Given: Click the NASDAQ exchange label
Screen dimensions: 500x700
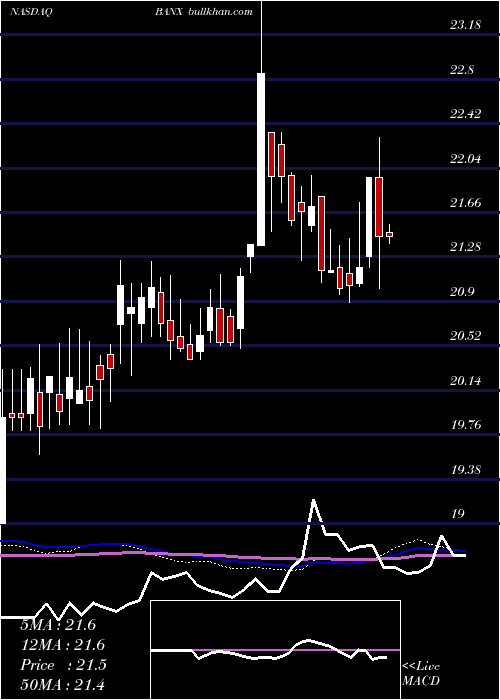Looking at the screenshot, I should coord(31,12).
